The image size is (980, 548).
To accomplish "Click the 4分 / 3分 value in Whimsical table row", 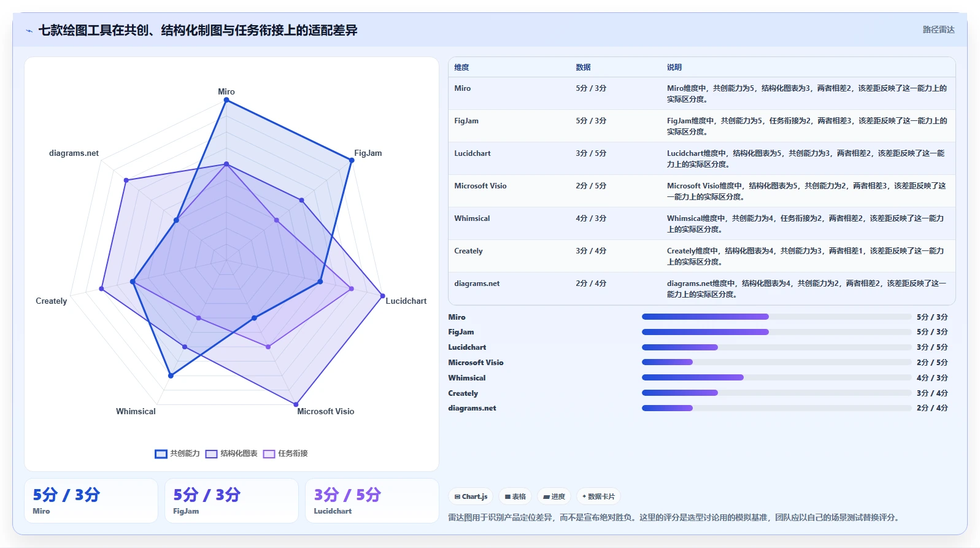I will (591, 218).
